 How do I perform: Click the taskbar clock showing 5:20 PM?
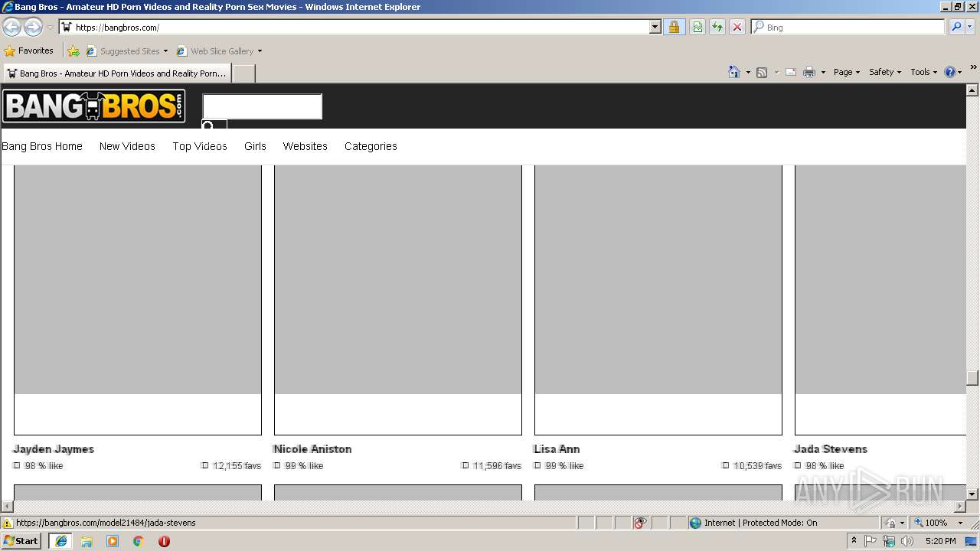coord(940,541)
